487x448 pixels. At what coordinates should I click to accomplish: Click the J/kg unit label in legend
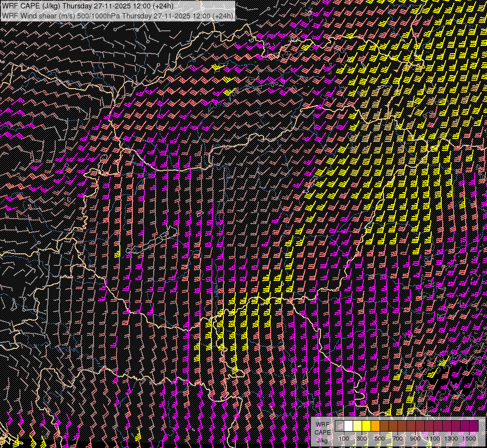[x=322, y=440]
